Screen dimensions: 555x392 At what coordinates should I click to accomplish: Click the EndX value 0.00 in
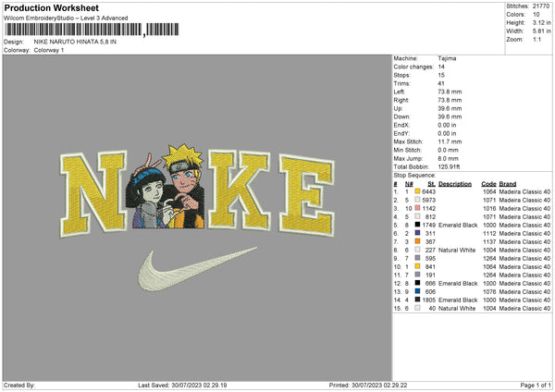click(x=447, y=125)
